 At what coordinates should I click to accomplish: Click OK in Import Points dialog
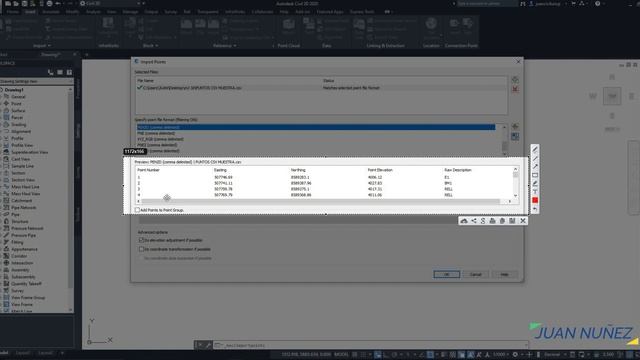coord(447,274)
